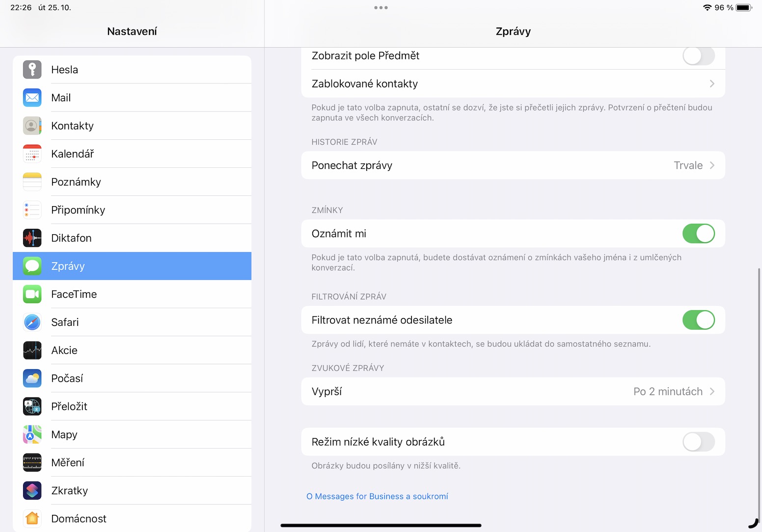Open Ponechat zprávy Trvale options
Screen dimensions: 762x532
(693, 165)
